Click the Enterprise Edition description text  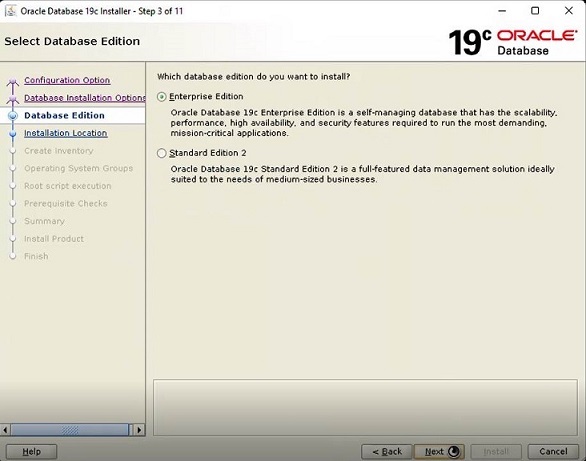pos(364,123)
